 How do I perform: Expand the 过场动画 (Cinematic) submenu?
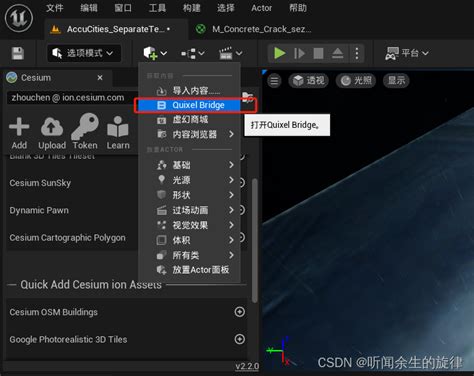point(189,210)
